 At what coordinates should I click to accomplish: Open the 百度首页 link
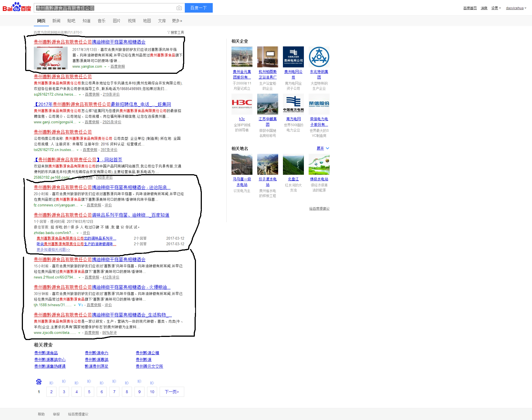pos(470,8)
